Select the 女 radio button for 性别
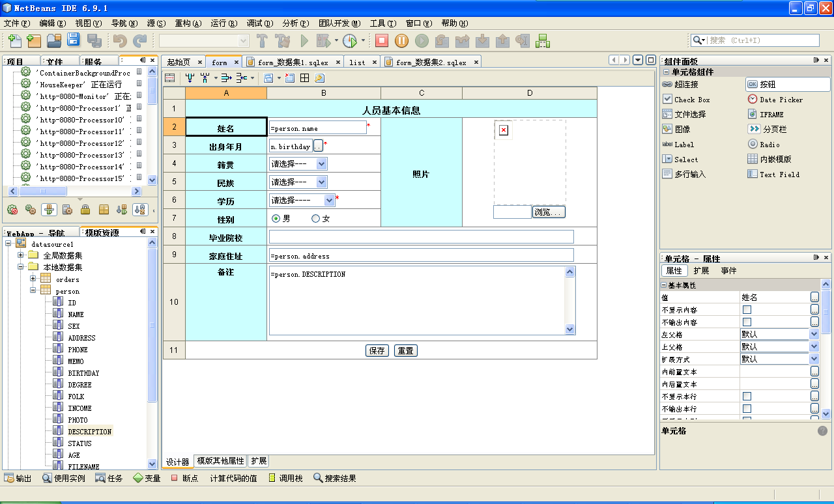 click(315, 218)
